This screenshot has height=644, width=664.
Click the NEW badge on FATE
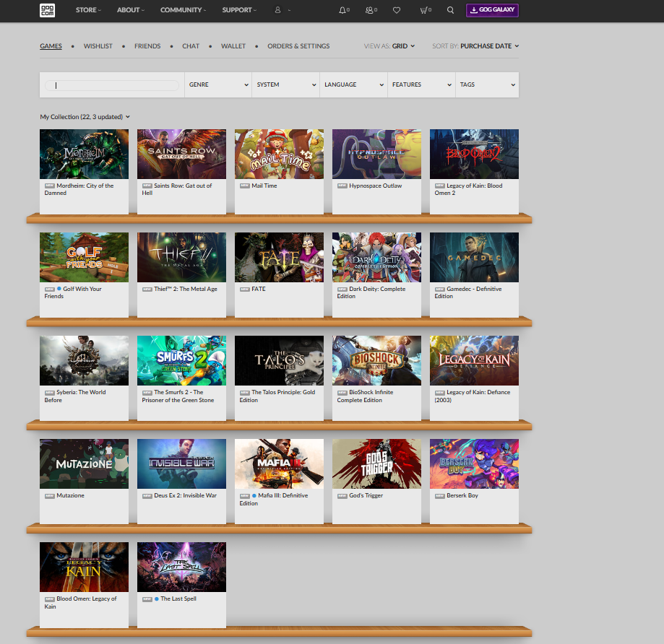(x=245, y=289)
